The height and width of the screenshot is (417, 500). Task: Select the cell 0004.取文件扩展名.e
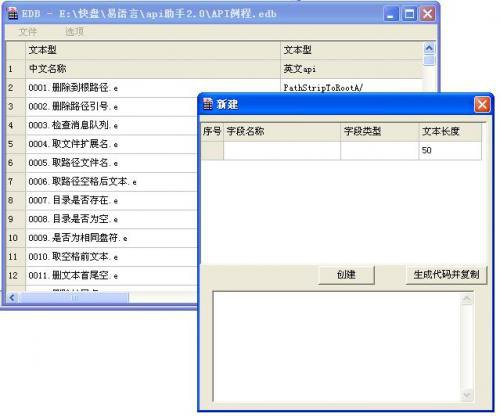pos(111,144)
